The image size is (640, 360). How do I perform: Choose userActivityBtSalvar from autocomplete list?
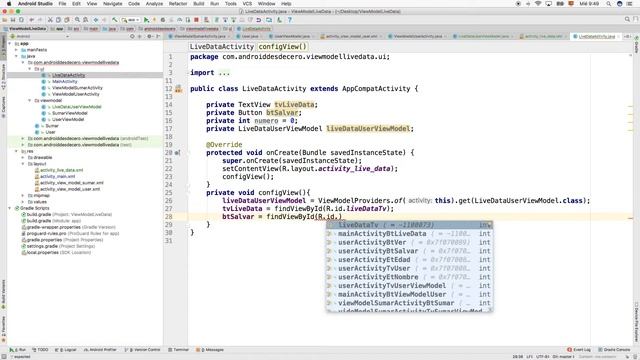[409, 251]
